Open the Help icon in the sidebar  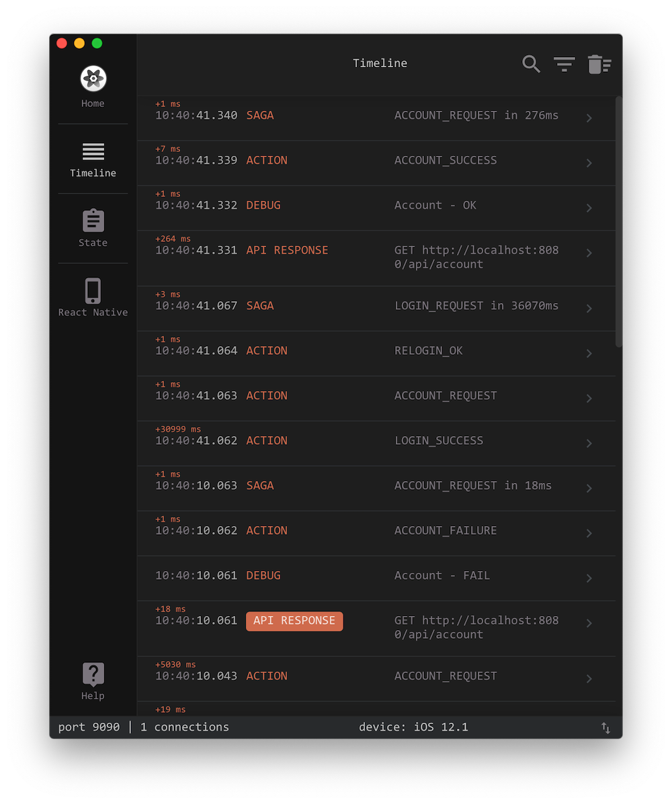coord(93,674)
